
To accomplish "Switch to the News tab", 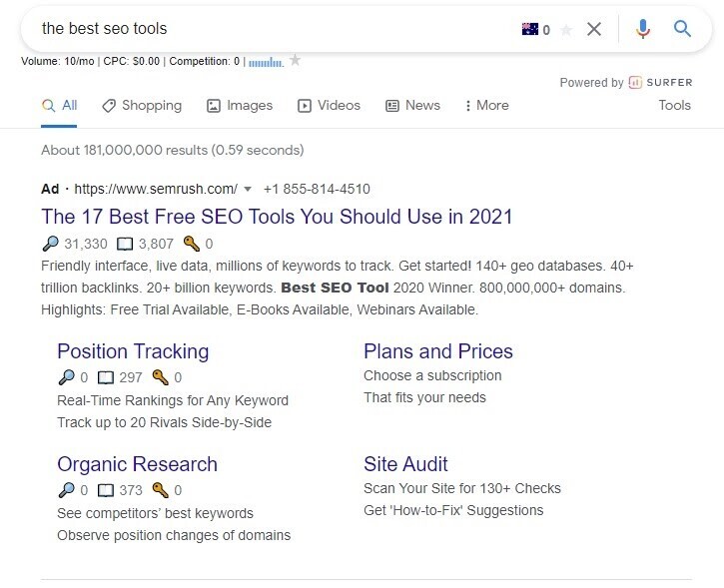I will pyautogui.click(x=412, y=105).
